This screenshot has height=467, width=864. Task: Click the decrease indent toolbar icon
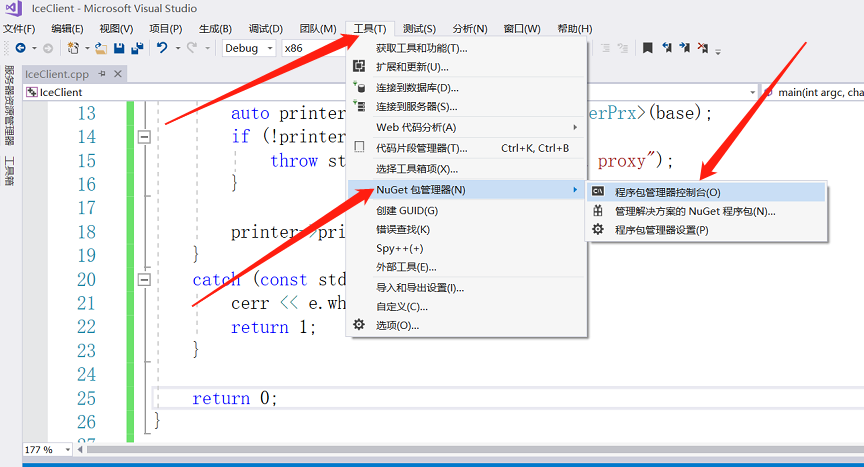pos(606,48)
